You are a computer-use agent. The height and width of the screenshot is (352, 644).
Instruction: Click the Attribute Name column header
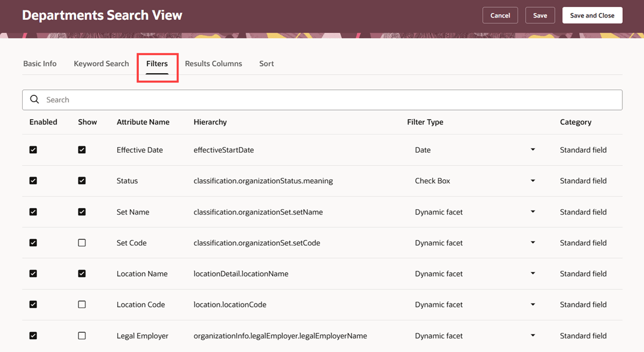[143, 122]
